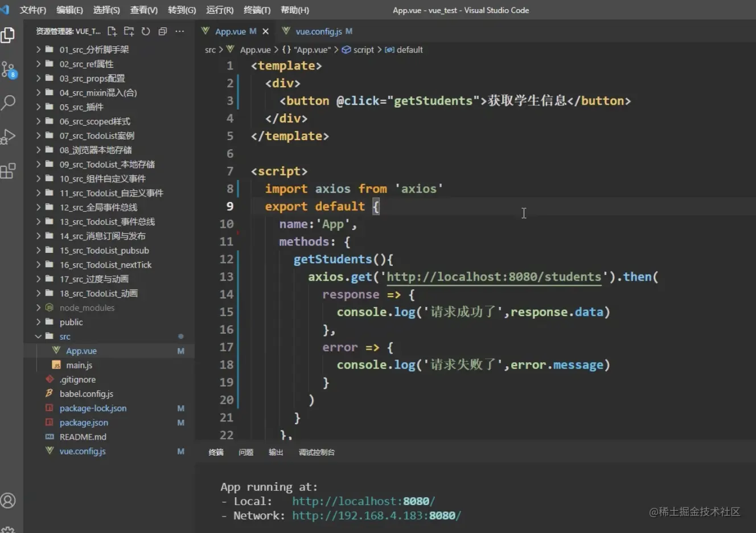Click the New Folder icon in explorer
This screenshot has width=756, height=533.
(129, 31)
